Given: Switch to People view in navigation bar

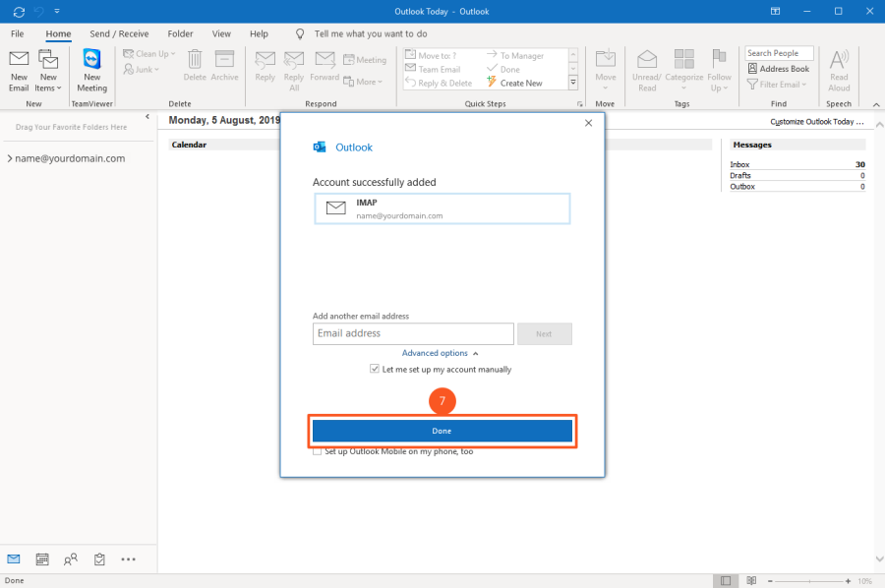Looking at the screenshot, I should click(x=71, y=559).
